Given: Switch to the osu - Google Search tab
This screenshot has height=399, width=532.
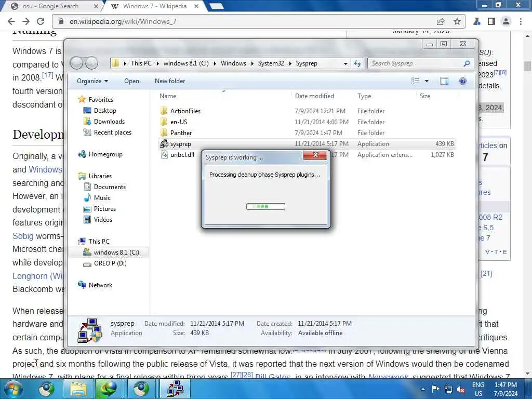Looking at the screenshot, I should [50, 6].
